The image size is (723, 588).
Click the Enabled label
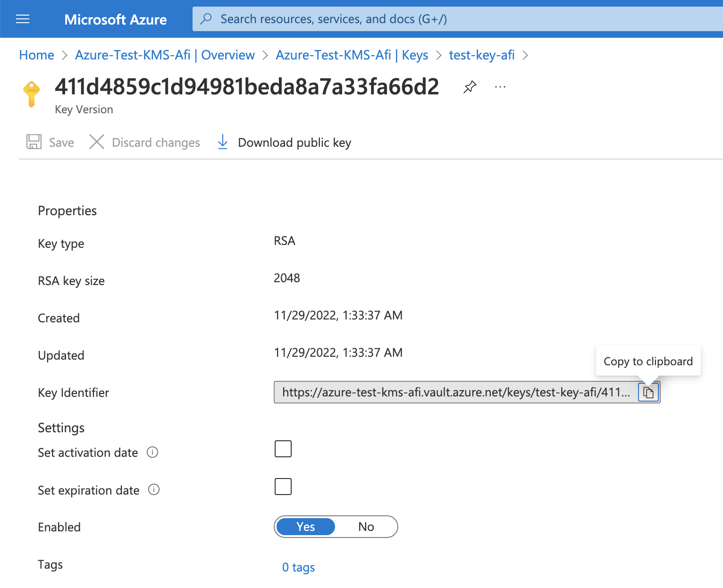coord(59,527)
